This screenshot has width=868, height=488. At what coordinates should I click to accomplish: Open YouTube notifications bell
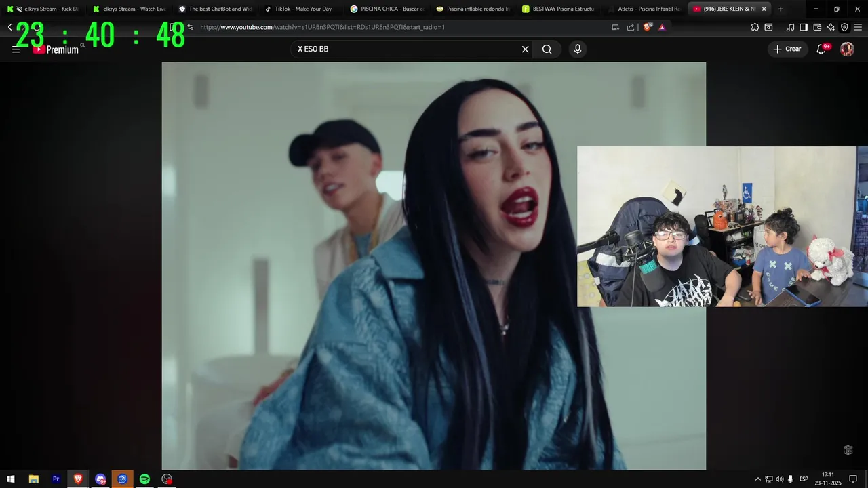click(x=821, y=49)
